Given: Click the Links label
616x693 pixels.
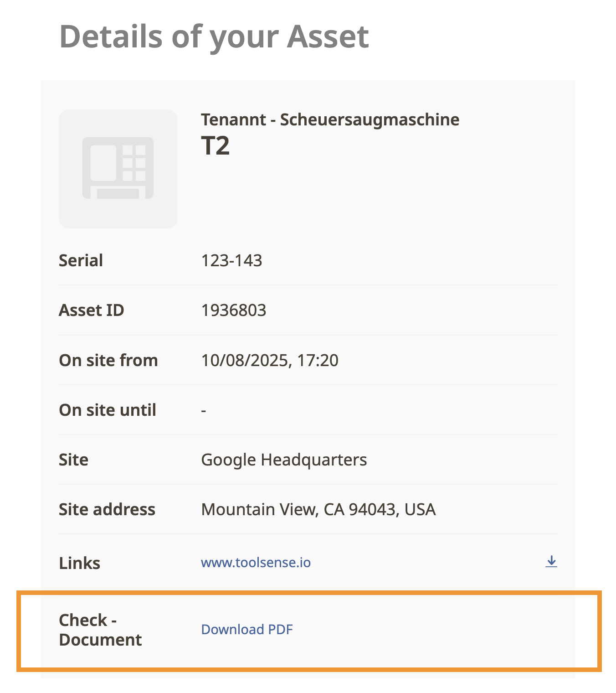Looking at the screenshot, I should [79, 563].
